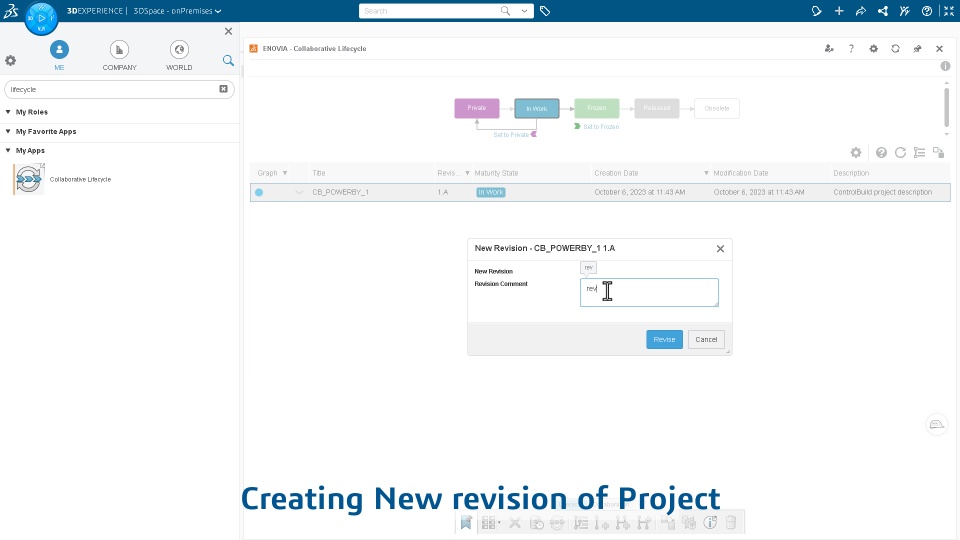Close the New Revision dialog

click(720, 249)
